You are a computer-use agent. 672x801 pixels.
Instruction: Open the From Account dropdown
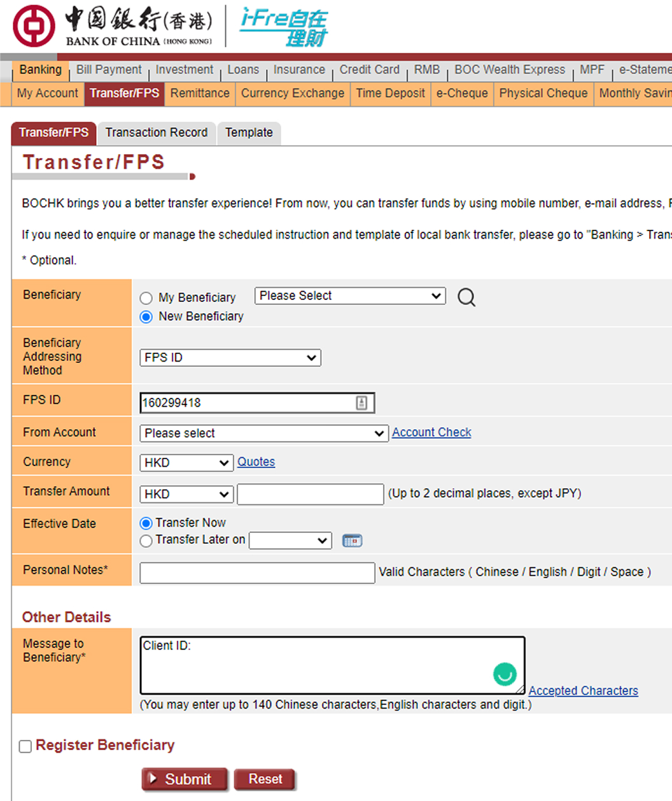coord(264,434)
